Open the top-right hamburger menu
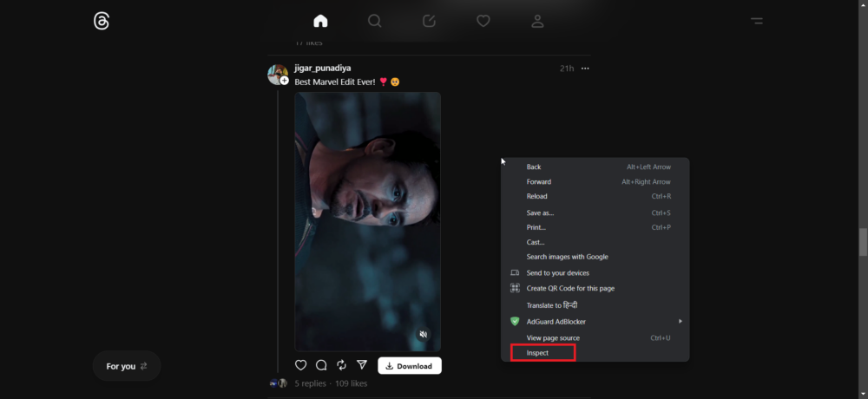The height and width of the screenshot is (399, 868). tap(757, 21)
